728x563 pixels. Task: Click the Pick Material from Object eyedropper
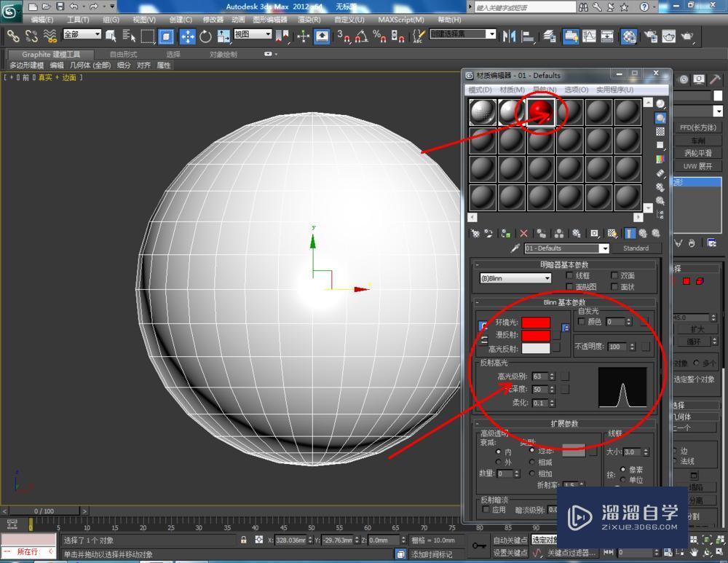pos(516,248)
